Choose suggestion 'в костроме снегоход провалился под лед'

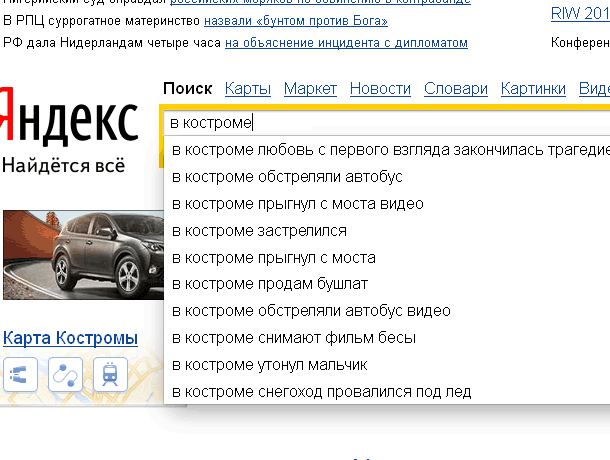[387, 392]
